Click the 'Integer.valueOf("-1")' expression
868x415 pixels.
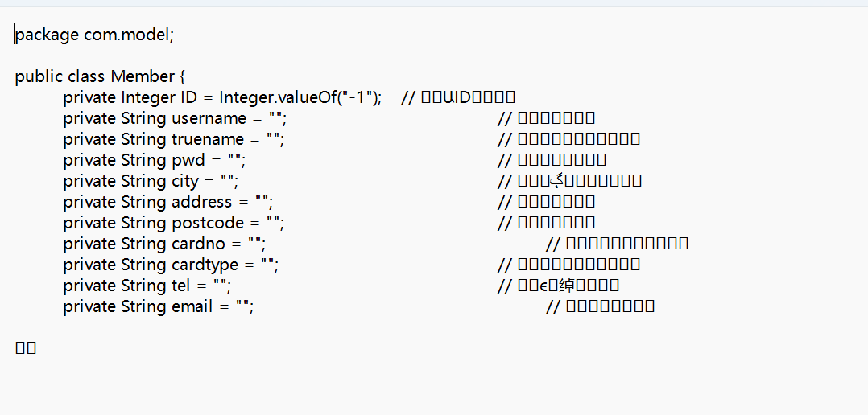[x=300, y=97]
